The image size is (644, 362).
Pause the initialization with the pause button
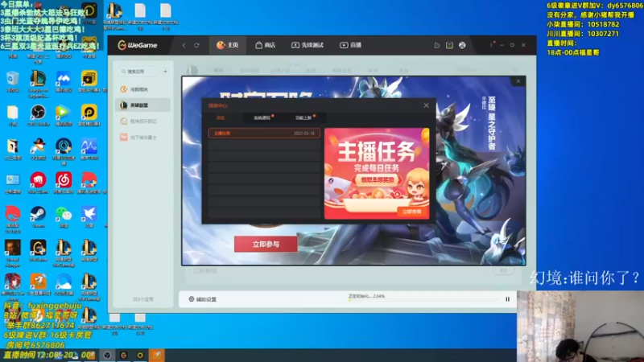click(508, 299)
